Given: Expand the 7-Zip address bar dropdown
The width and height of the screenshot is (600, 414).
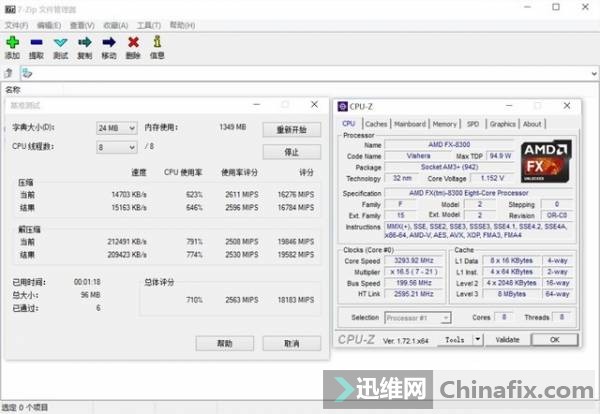Looking at the screenshot, I should click(x=593, y=73).
